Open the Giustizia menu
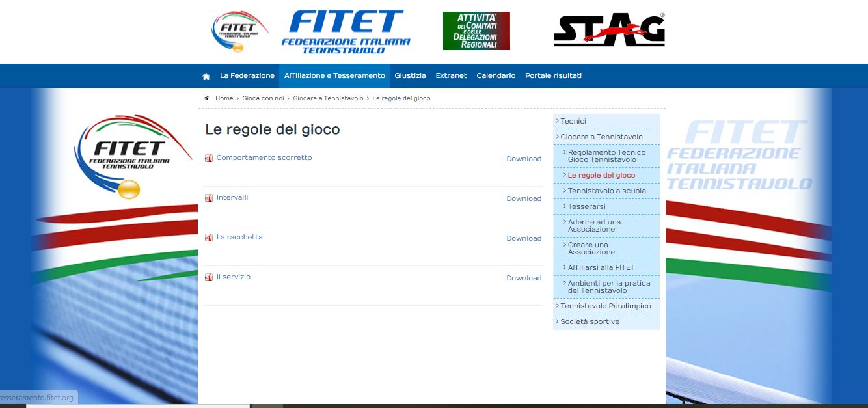Image resolution: width=868 pixels, height=408 pixels. 410,75
